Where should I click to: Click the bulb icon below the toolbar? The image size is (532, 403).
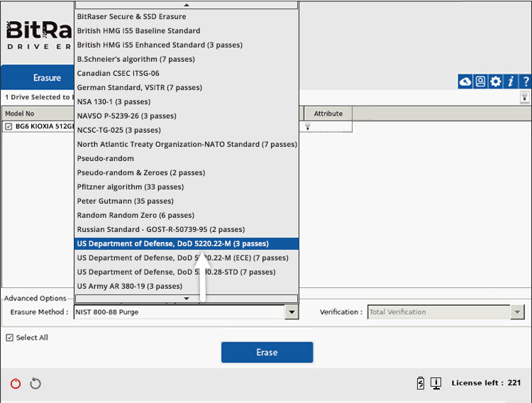(x=524, y=97)
